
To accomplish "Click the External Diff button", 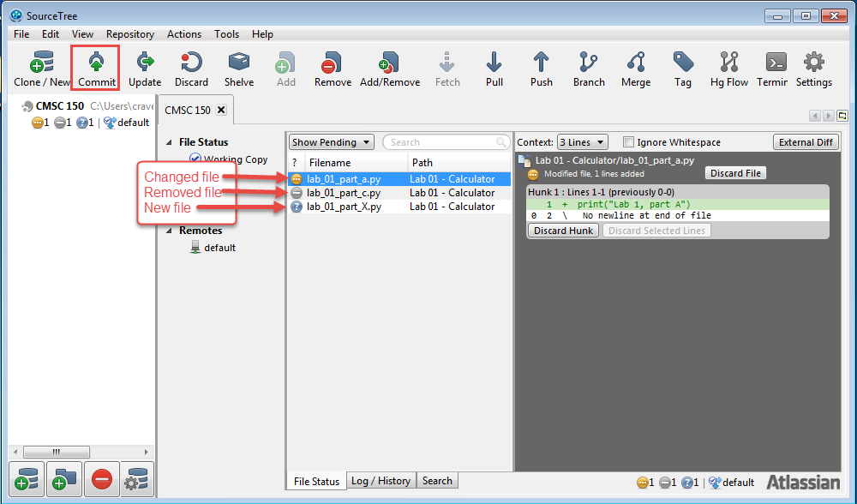I will pos(806,142).
